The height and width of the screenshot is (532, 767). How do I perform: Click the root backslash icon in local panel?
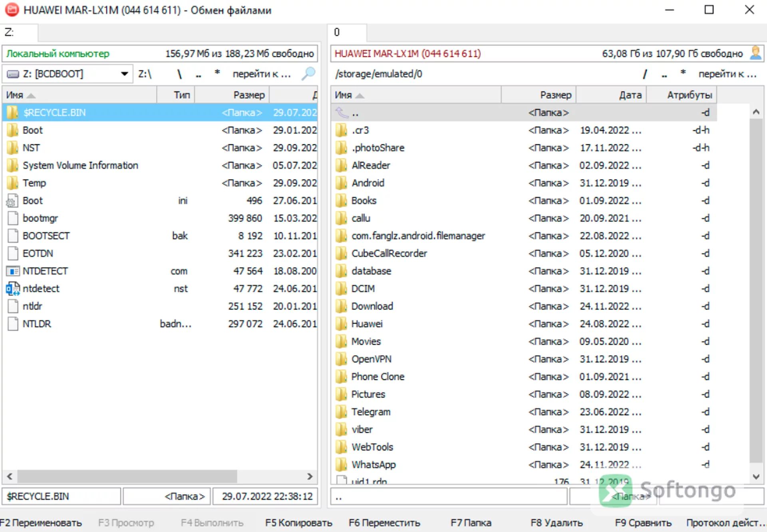(x=179, y=74)
